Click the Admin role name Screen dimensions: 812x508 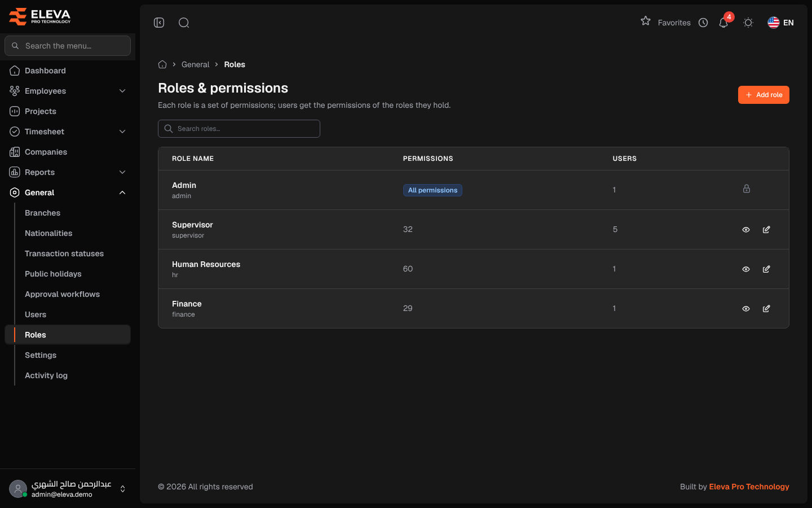(184, 185)
